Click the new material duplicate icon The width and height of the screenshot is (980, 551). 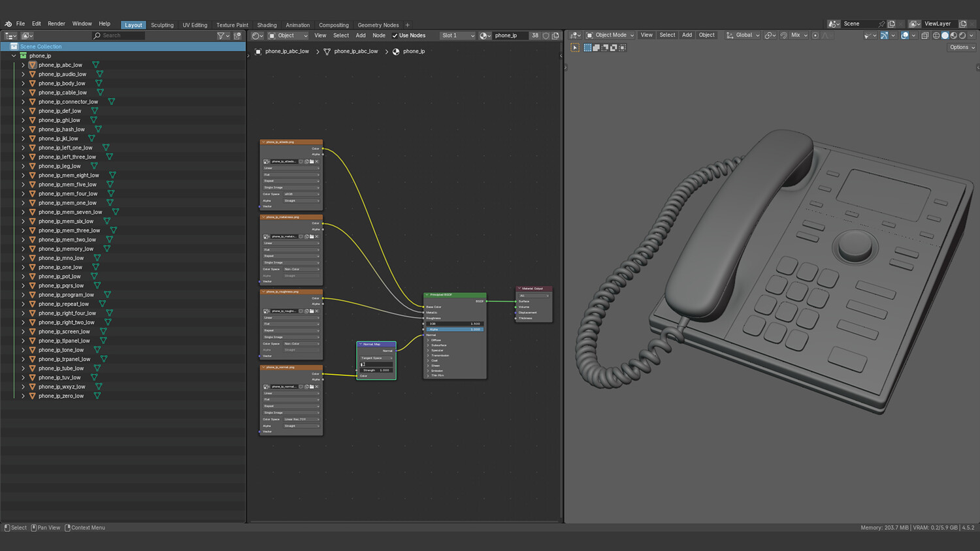(555, 36)
